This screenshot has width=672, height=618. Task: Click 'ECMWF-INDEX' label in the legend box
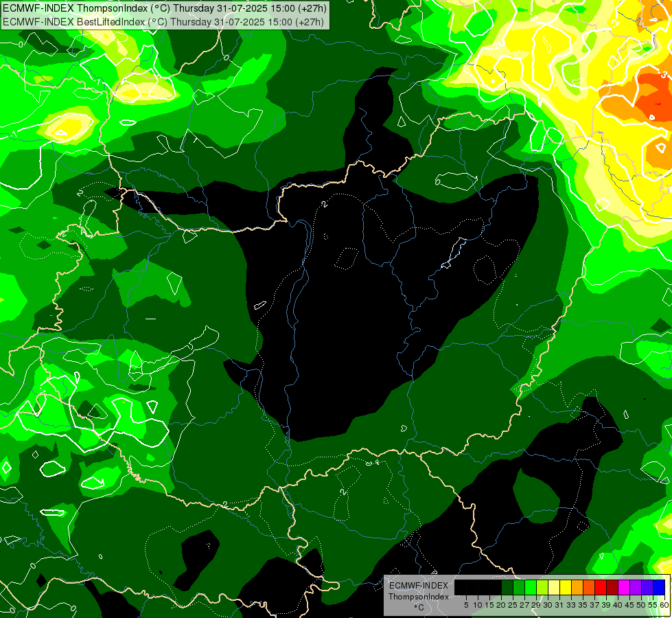[419, 586]
